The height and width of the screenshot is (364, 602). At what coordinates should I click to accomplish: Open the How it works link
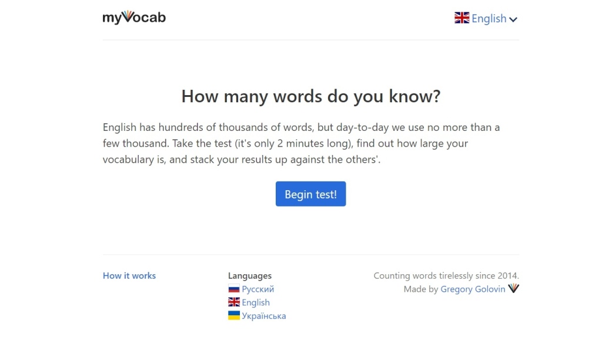129,275
